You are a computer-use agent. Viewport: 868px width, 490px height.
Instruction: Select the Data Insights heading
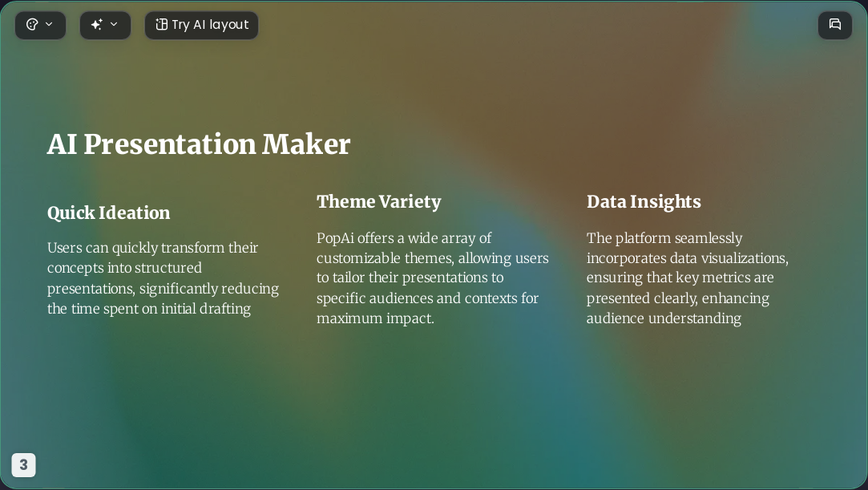tap(644, 201)
